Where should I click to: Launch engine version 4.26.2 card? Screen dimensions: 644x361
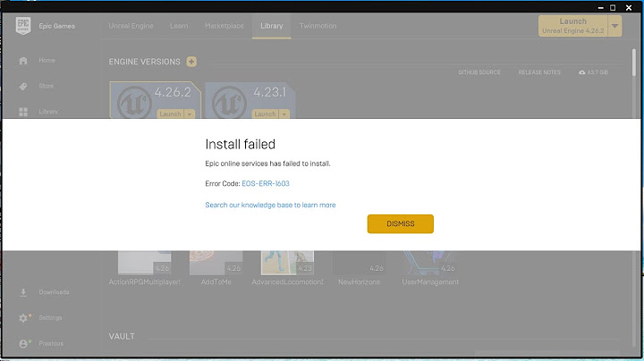click(x=170, y=114)
